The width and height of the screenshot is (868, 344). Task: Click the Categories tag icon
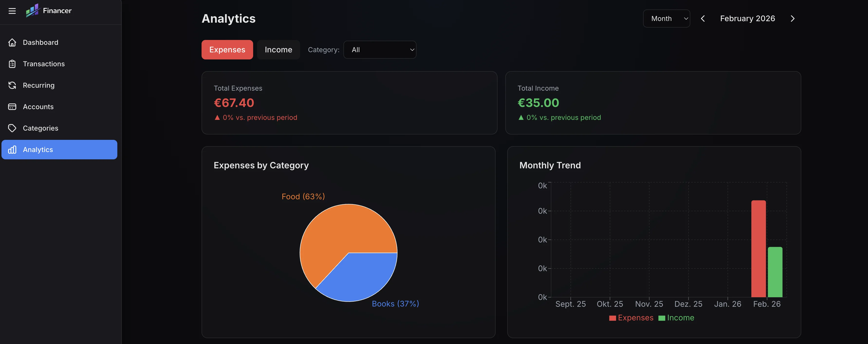(12, 128)
